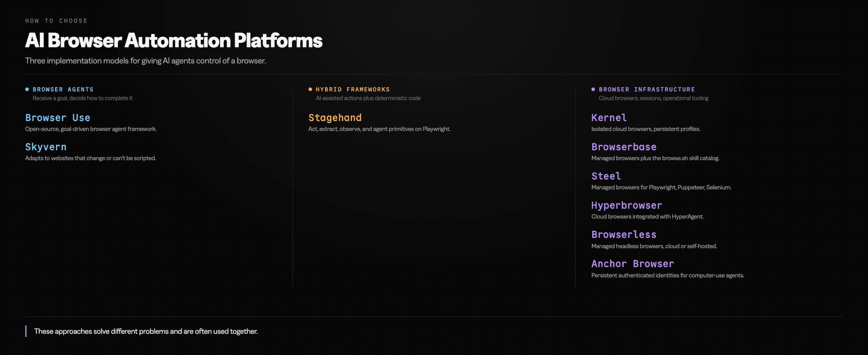Click the BROWSER INFRASTRUCTURE column heading
The height and width of the screenshot is (355, 868).
[x=647, y=90]
